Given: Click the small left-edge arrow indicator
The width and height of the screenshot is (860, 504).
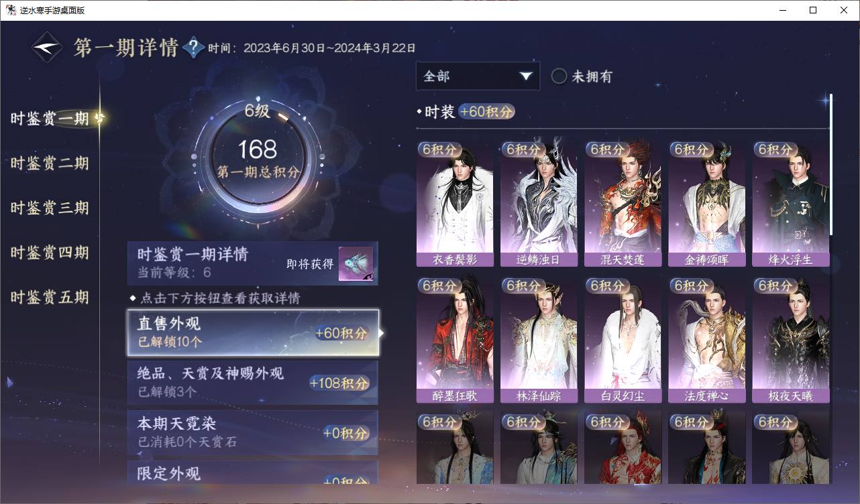Looking at the screenshot, I should coord(9,382).
